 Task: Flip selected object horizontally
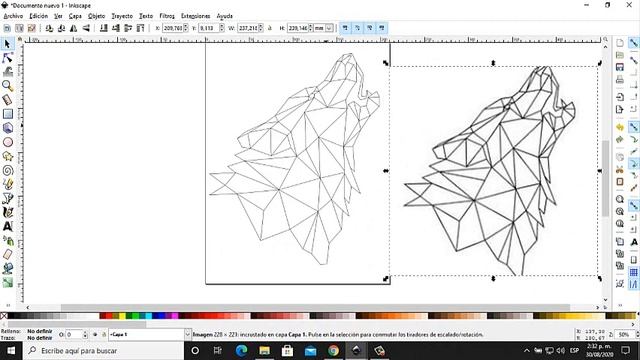click(x=73, y=28)
